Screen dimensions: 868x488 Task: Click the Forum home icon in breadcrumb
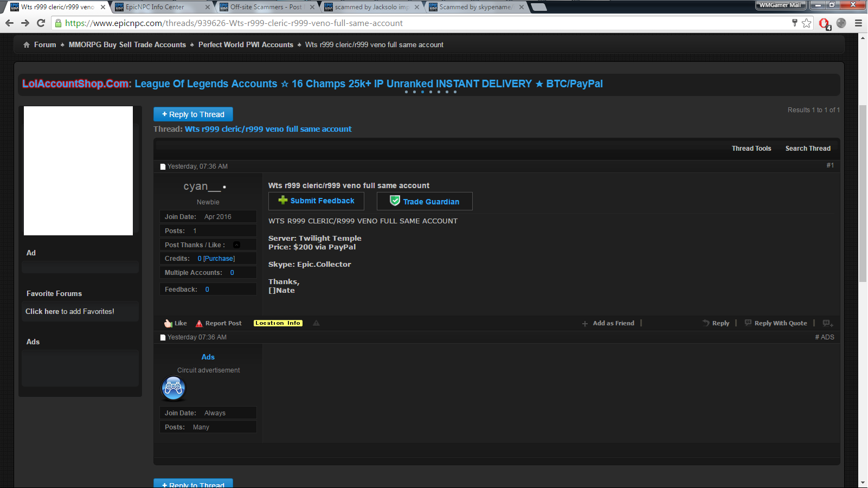point(27,45)
